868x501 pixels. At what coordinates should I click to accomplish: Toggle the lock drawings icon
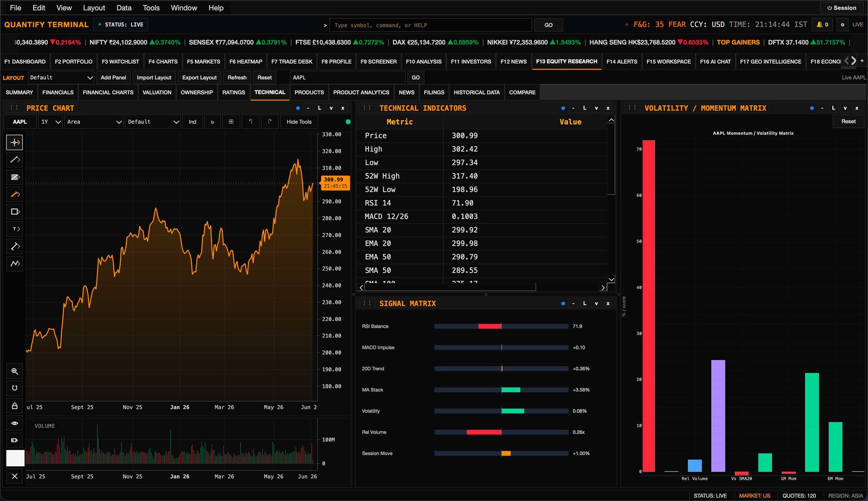point(15,406)
